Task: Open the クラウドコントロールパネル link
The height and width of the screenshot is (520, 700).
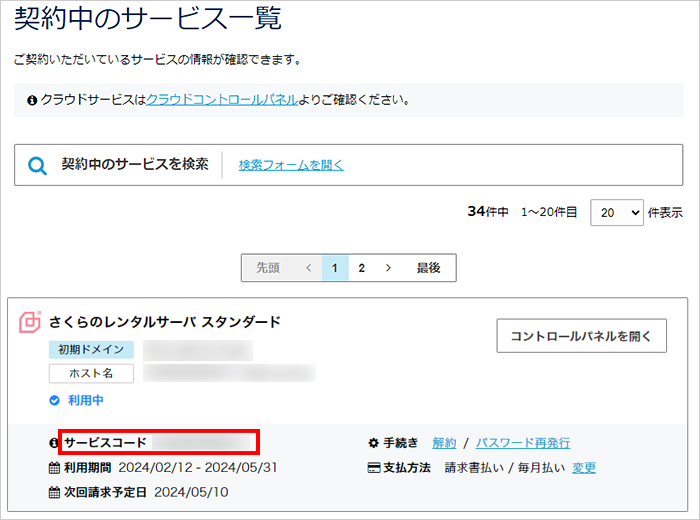Action: pos(222,100)
